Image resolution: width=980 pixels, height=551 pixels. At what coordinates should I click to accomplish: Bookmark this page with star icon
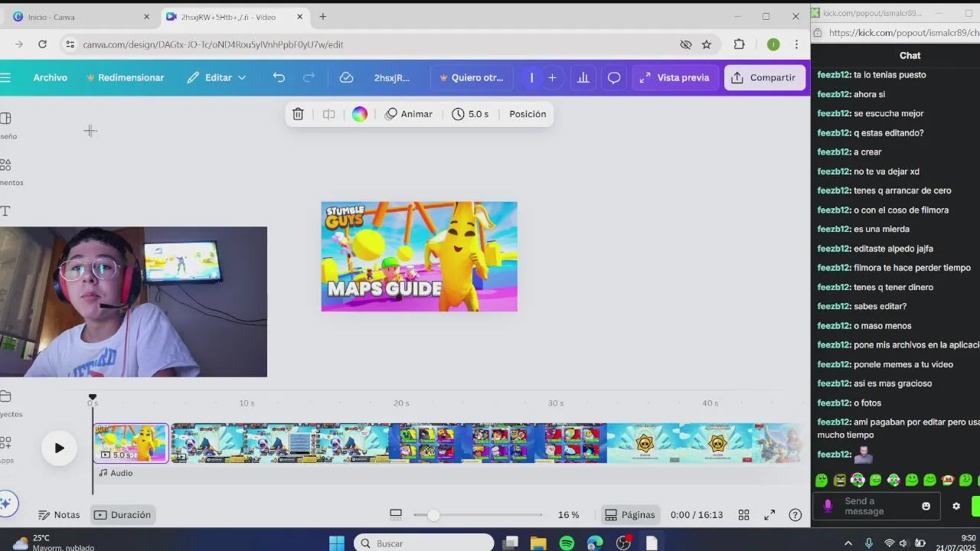[707, 44]
